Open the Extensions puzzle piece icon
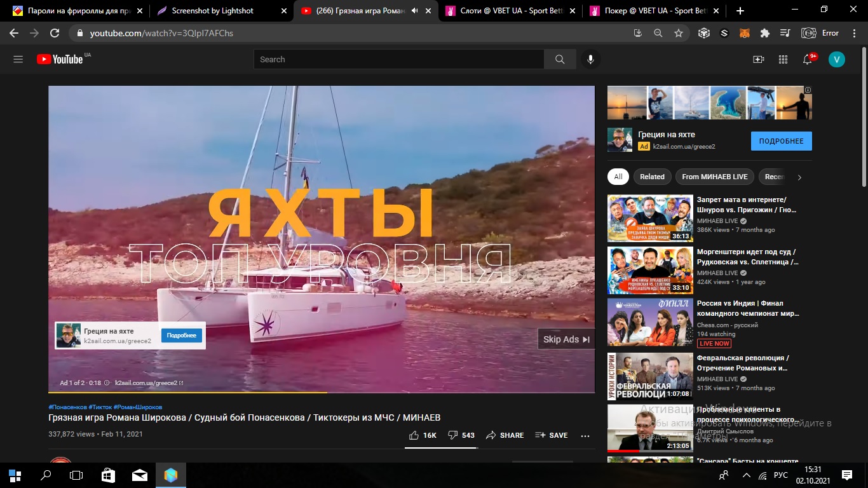868x488 pixels. [x=764, y=33]
